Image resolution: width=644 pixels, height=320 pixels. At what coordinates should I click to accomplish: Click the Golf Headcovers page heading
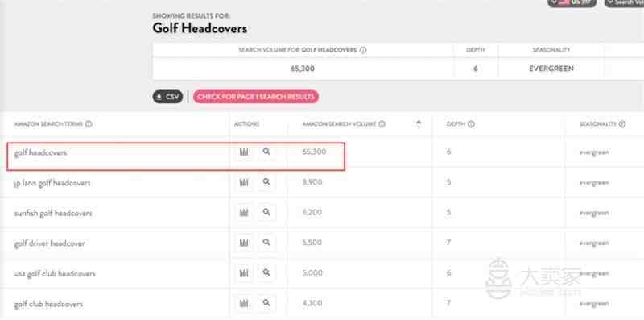pos(200,28)
